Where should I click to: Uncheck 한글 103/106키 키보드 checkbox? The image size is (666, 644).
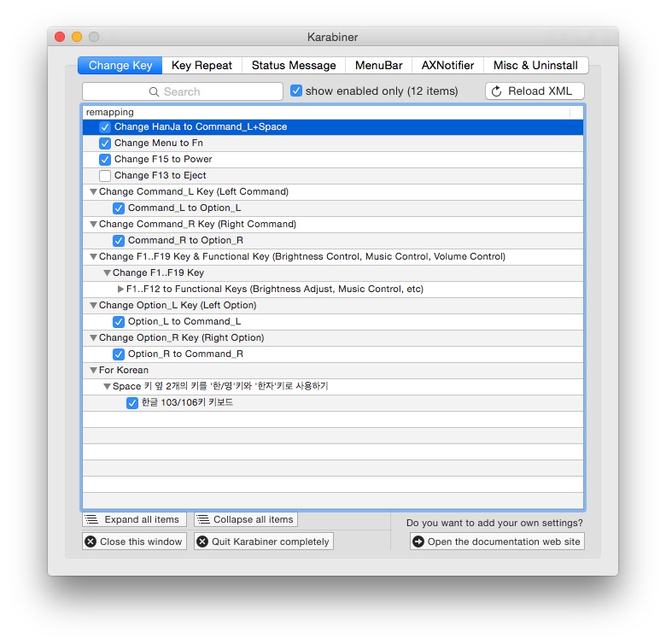click(132, 402)
